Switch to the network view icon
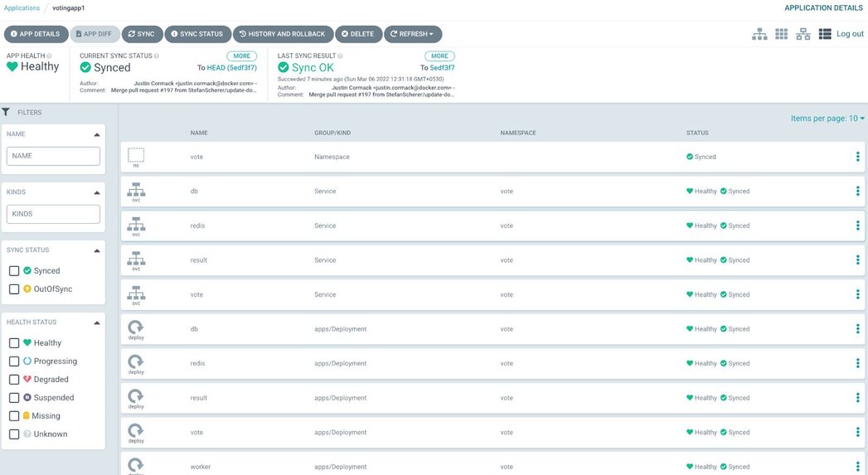 (803, 34)
